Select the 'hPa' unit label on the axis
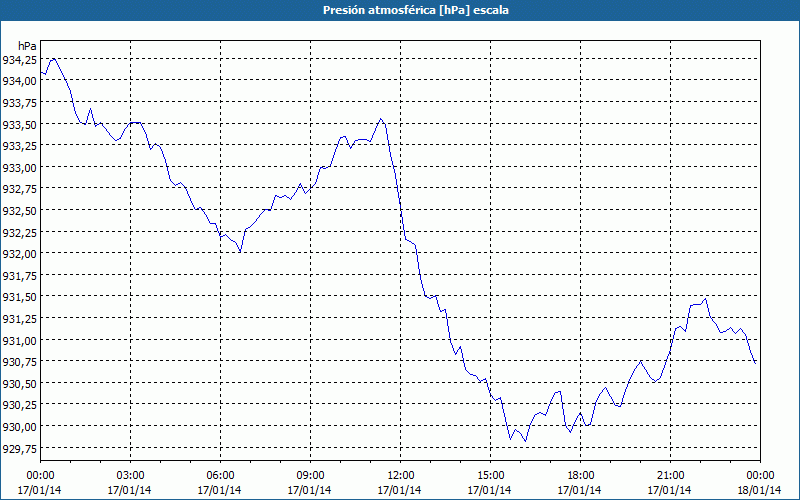The width and height of the screenshot is (800, 500). pos(27,46)
